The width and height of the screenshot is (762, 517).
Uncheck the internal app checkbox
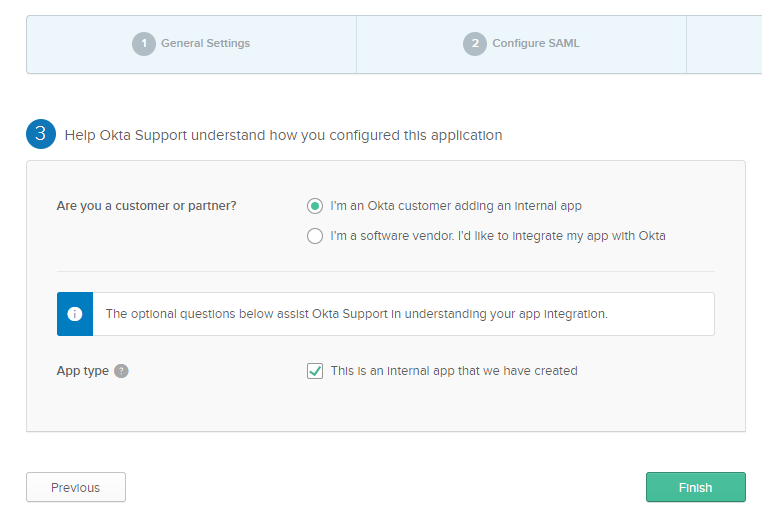315,371
